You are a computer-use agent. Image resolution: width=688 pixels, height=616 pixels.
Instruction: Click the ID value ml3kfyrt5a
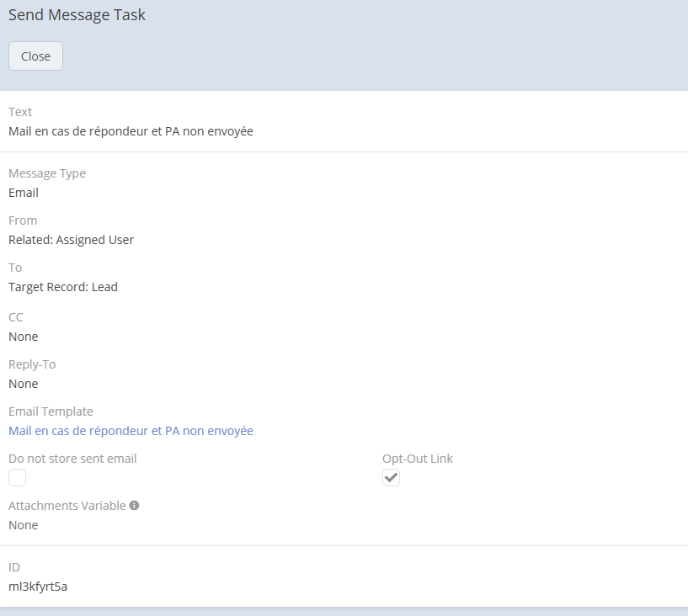[x=38, y=587]
